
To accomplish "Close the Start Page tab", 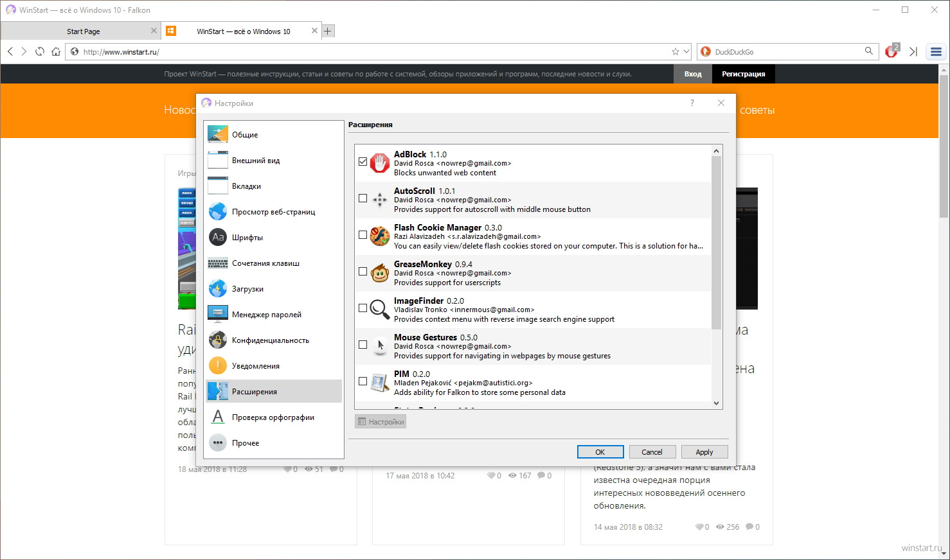I will [154, 30].
